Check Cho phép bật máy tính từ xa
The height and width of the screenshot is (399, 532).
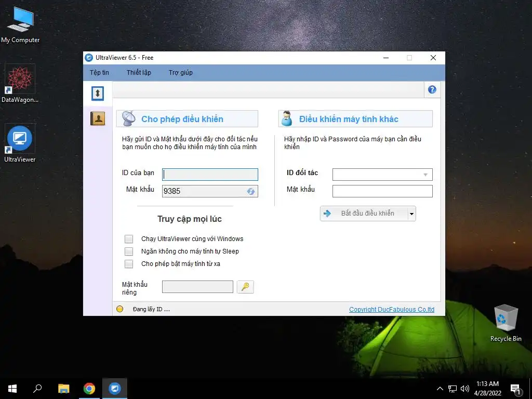(x=129, y=264)
